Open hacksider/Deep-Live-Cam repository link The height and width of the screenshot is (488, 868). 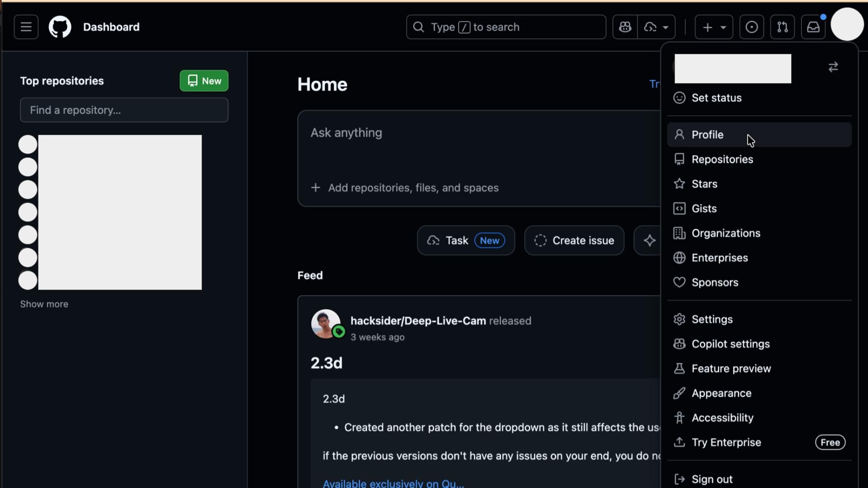pos(418,321)
